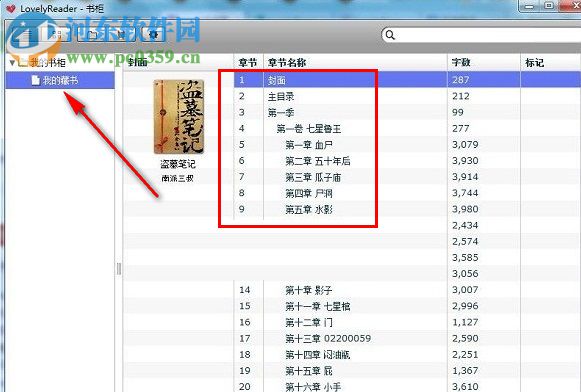
Task: Click chapter number 14 cell
Action: (245, 290)
